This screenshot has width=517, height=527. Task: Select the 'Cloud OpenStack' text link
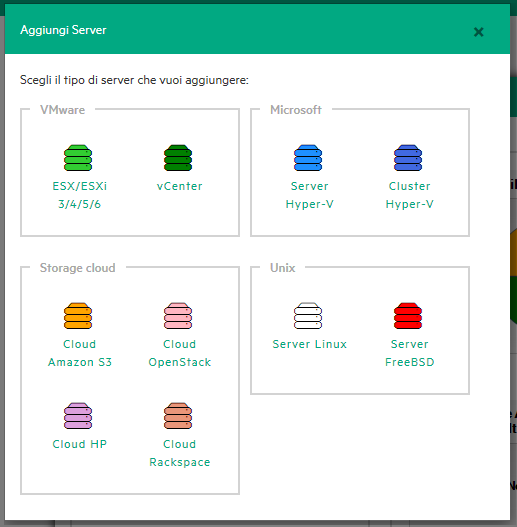tap(180, 353)
